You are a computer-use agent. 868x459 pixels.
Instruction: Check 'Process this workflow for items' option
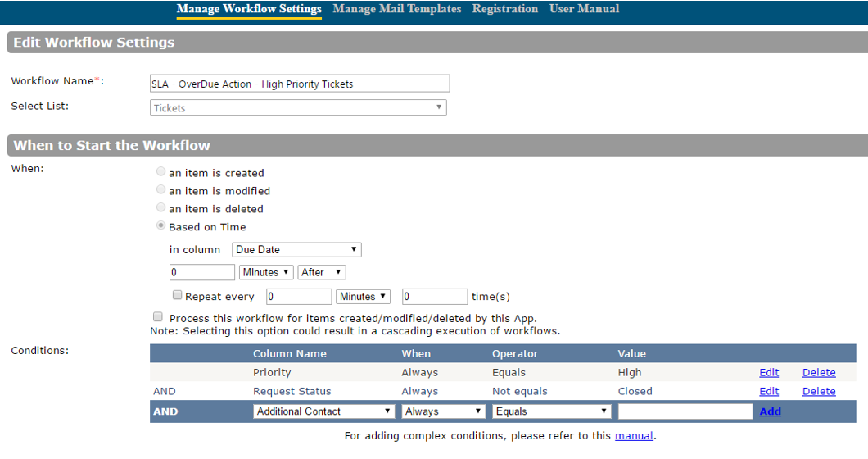[157, 317]
